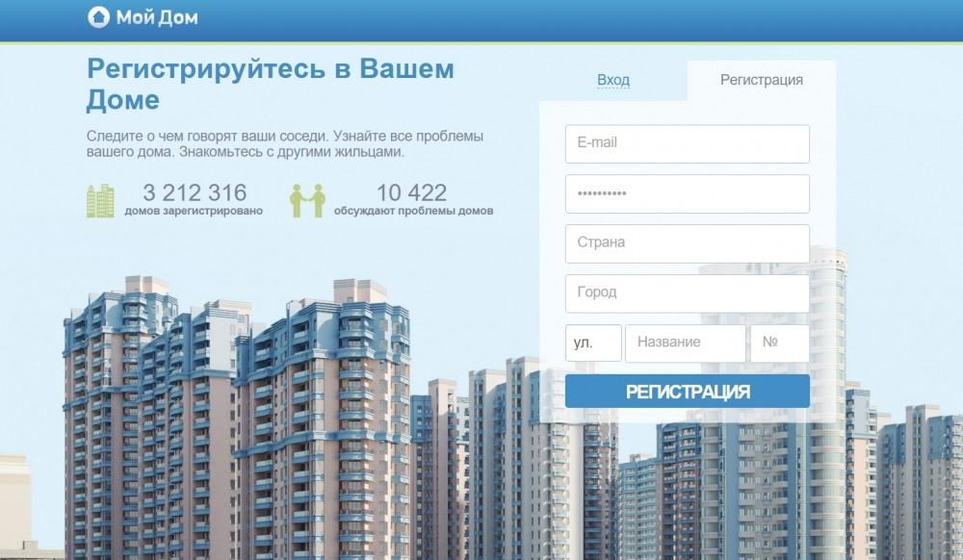This screenshot has height=560, width=963.
Task: Switch to the Вход tab
Action: tap(612, 80)
